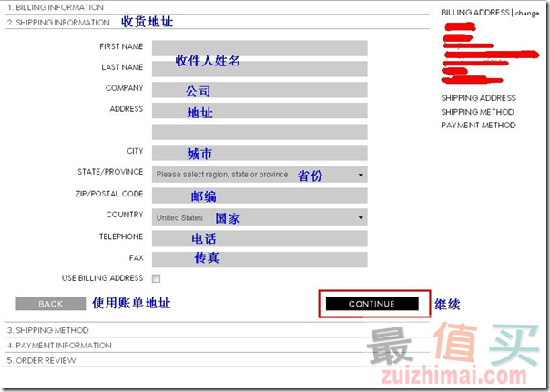Viewport: 550px width, 392px height.
Task: Click the Country dropdown arrow
Action: (x=361, y=217)
